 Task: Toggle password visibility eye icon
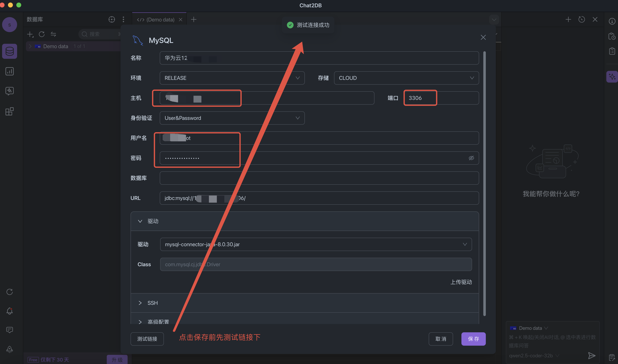point(471,158)
